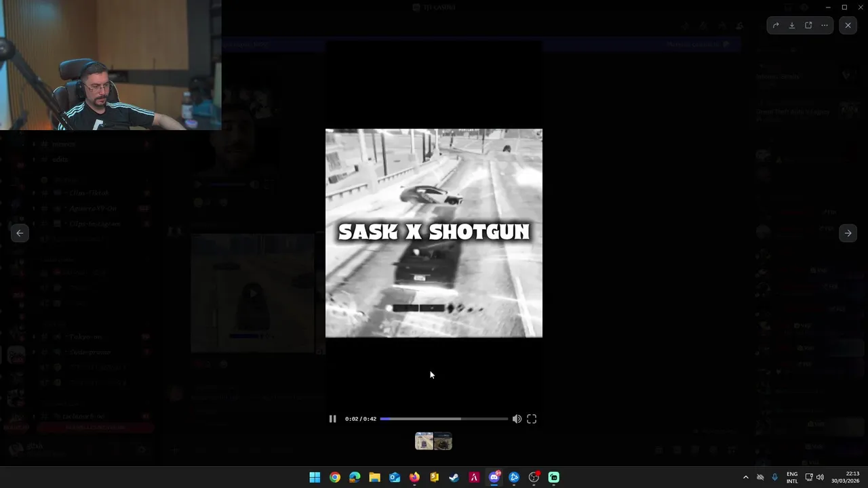Open the Streamlabs icon in the taskbar
868x488 pixels.
pos(554,477)
